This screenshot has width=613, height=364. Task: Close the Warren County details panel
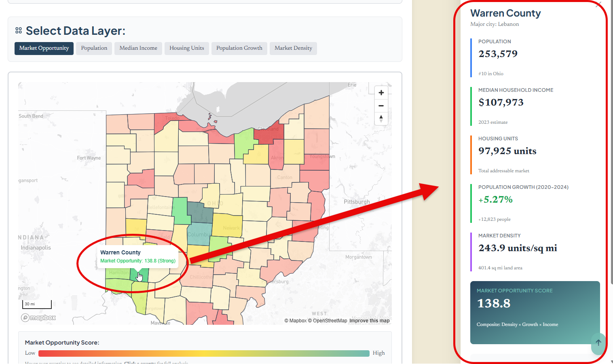click(x=598, y=4)
